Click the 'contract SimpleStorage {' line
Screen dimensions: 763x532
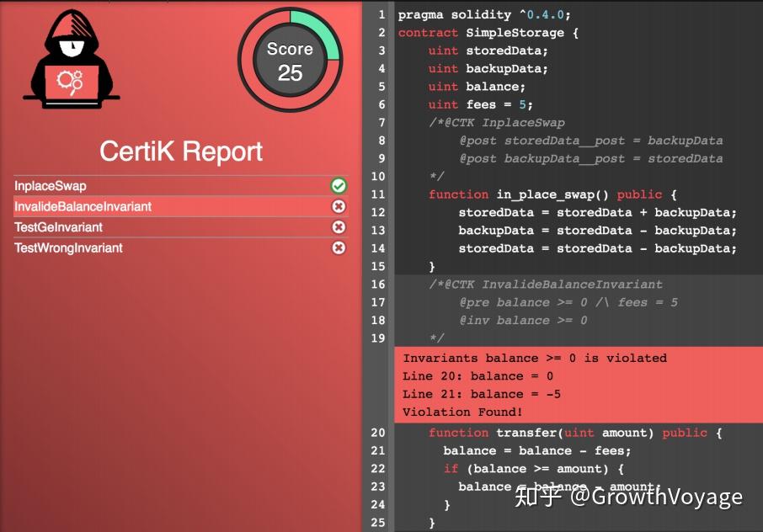coord(488,33)
